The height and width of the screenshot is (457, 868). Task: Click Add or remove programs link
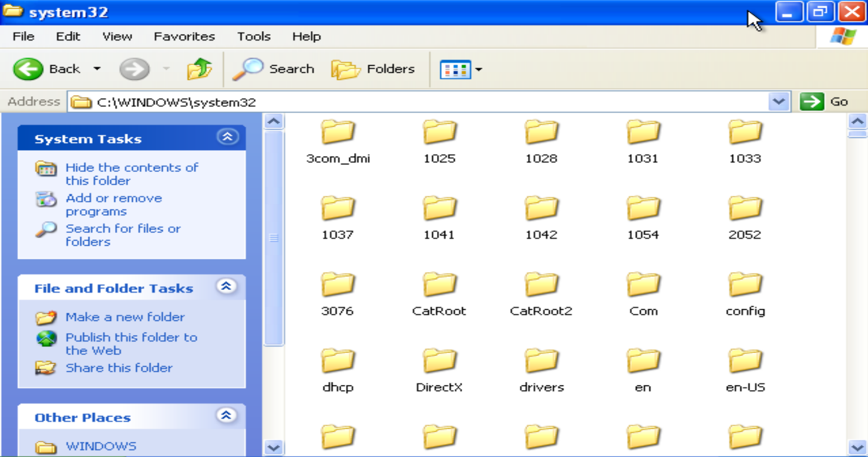pos(114,205)
